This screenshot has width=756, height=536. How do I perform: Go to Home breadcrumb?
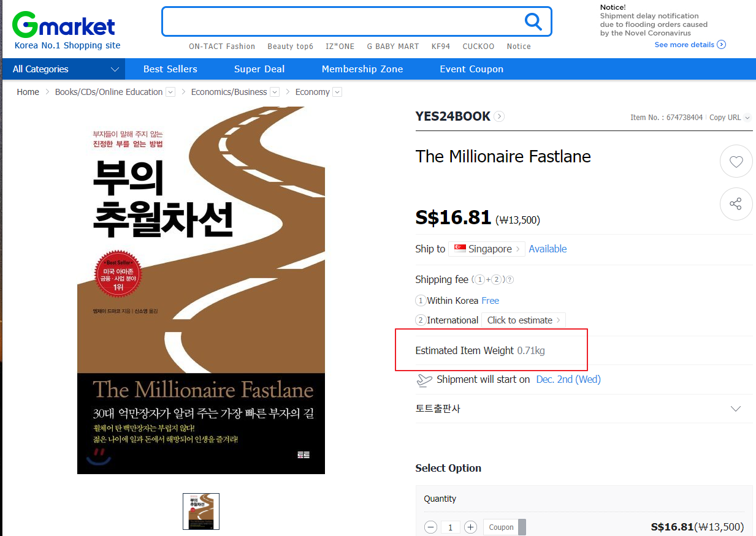coord(28,92)
